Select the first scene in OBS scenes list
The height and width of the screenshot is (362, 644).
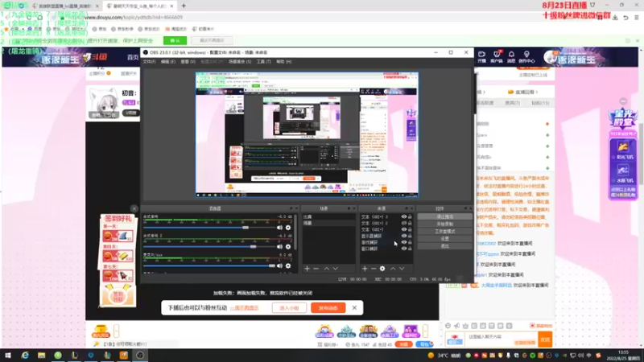coord(328,216)
